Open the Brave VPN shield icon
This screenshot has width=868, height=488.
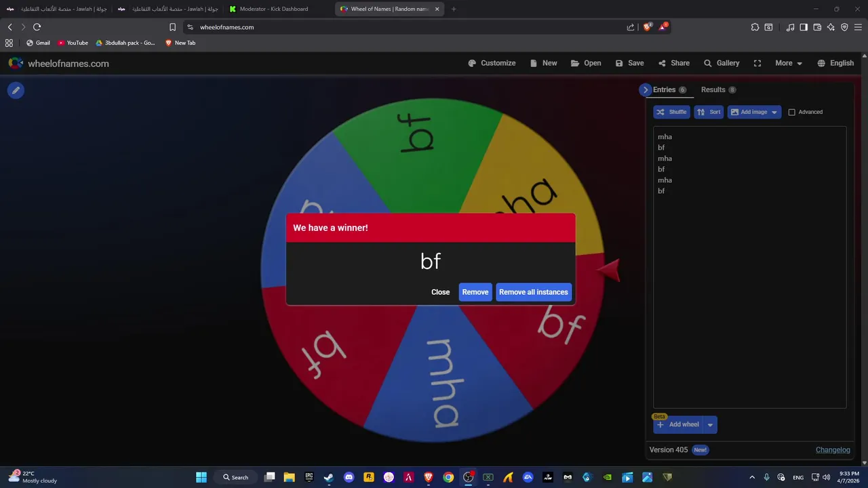click(844, 27)
